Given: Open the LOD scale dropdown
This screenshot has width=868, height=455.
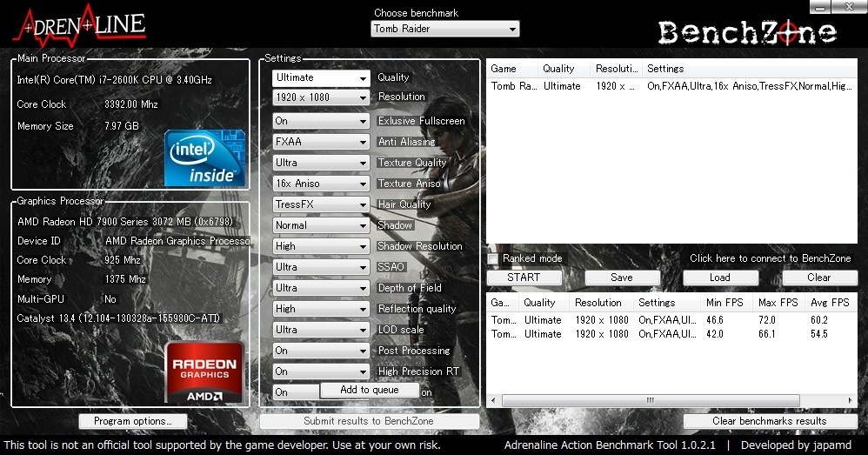Looking at the screenshot, I should coord(321,330).
